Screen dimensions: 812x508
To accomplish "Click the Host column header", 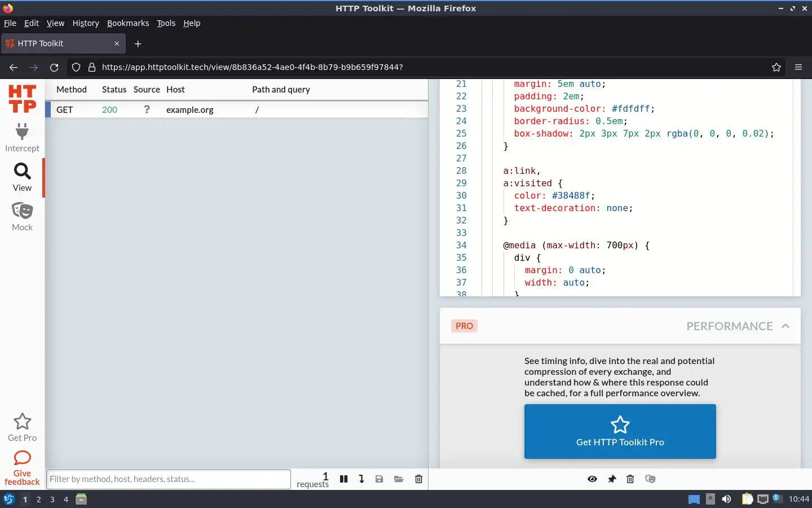I will point(175,89).
